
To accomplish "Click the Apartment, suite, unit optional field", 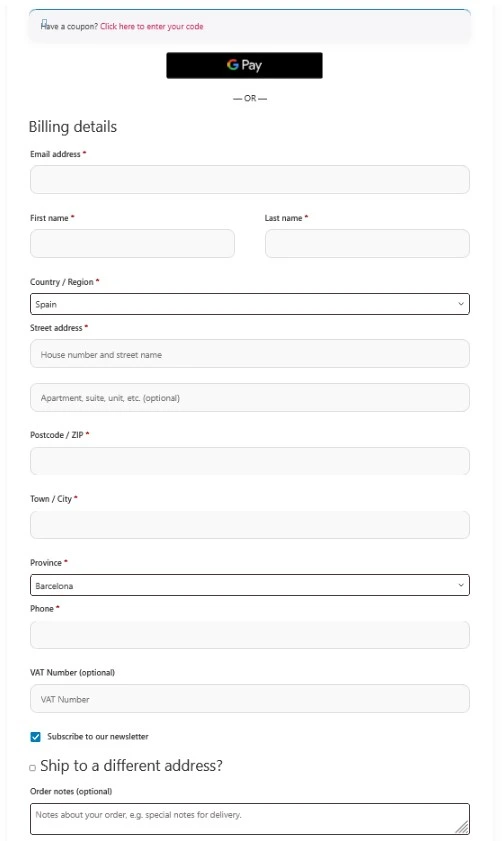I will pyautogui.click(x=250, y=397).
